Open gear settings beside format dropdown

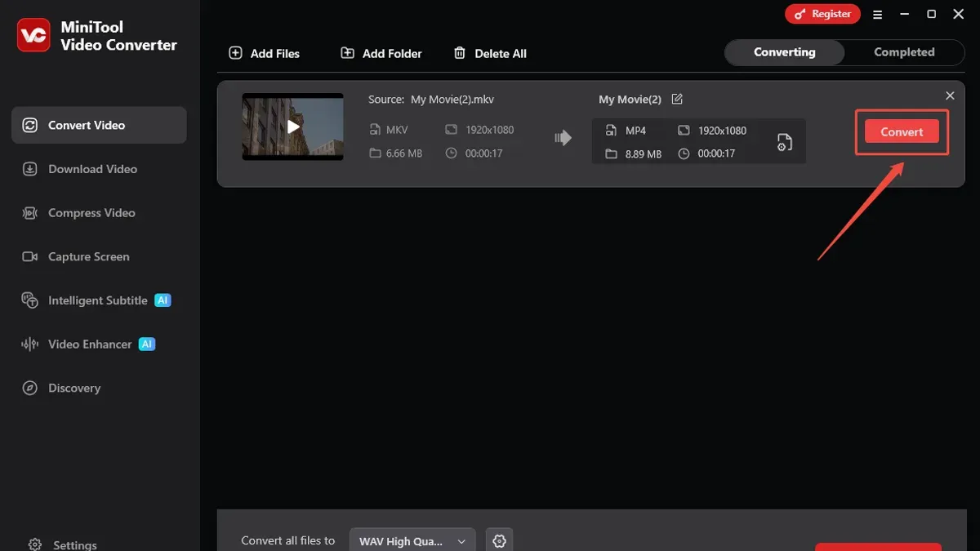(x=500, y=540)
